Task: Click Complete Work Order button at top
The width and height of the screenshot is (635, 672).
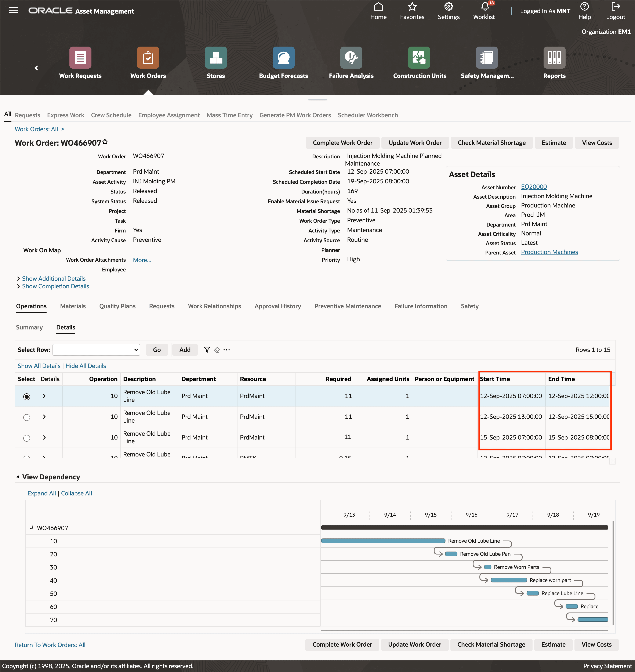Action: pyautogui.click(x=342, y=142)
